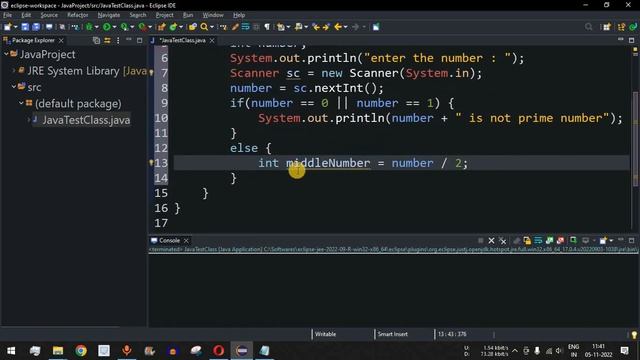
Task: Toggle Mark Occurrences pencil icon
Action: click(235, 27)
